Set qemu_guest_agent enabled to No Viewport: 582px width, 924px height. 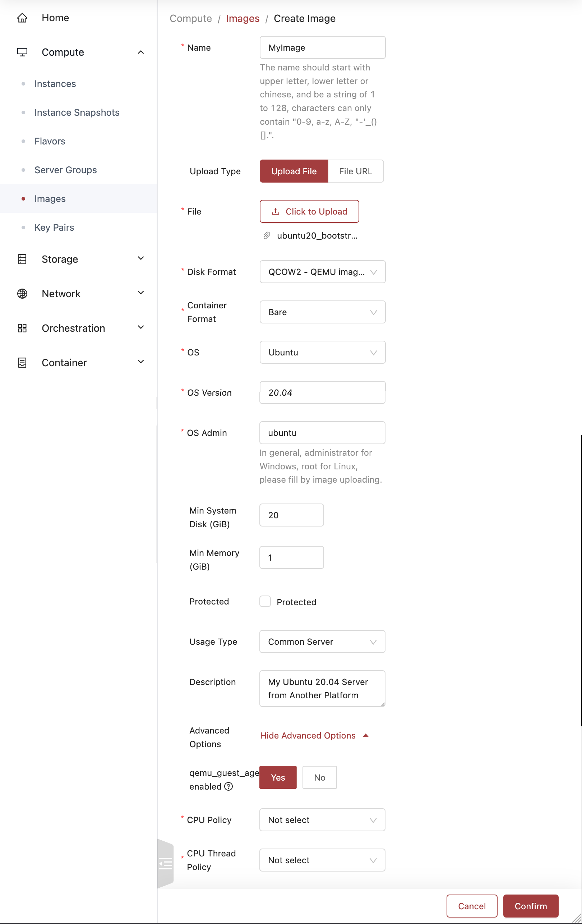pos(320,777)
